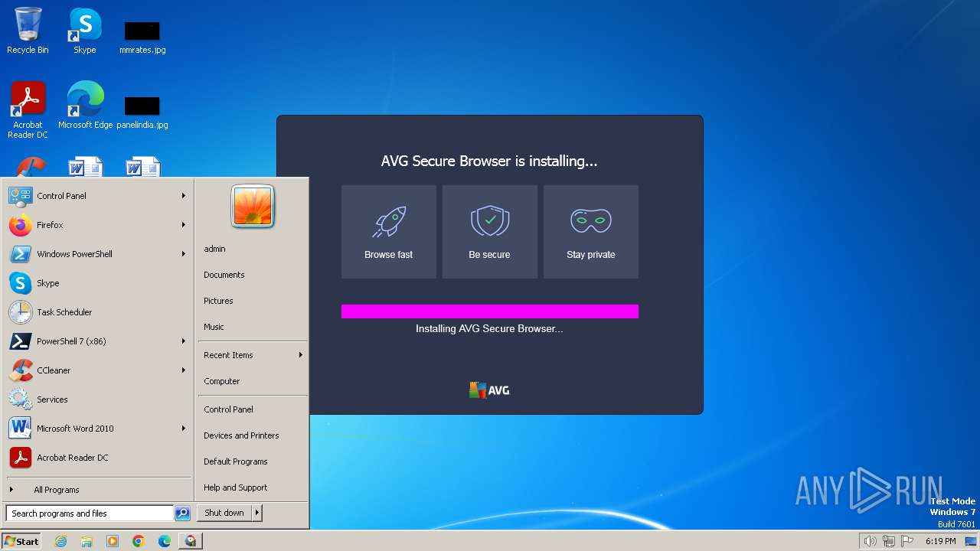Open Documents from Start menu
980x551 pixels.
click(253, 275)
